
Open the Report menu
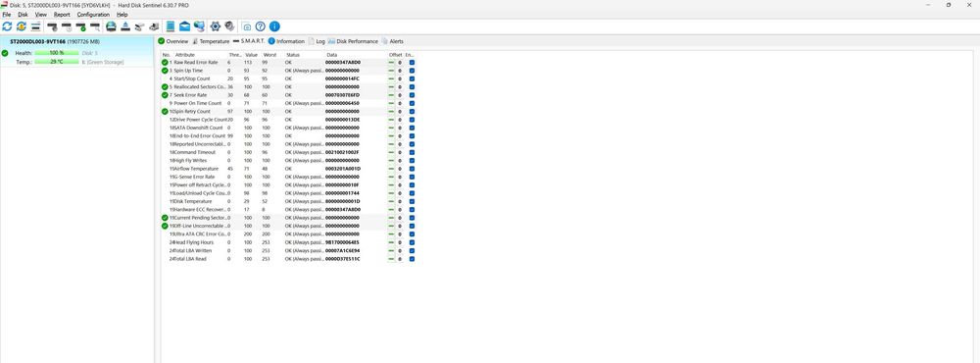pos(62,15)
